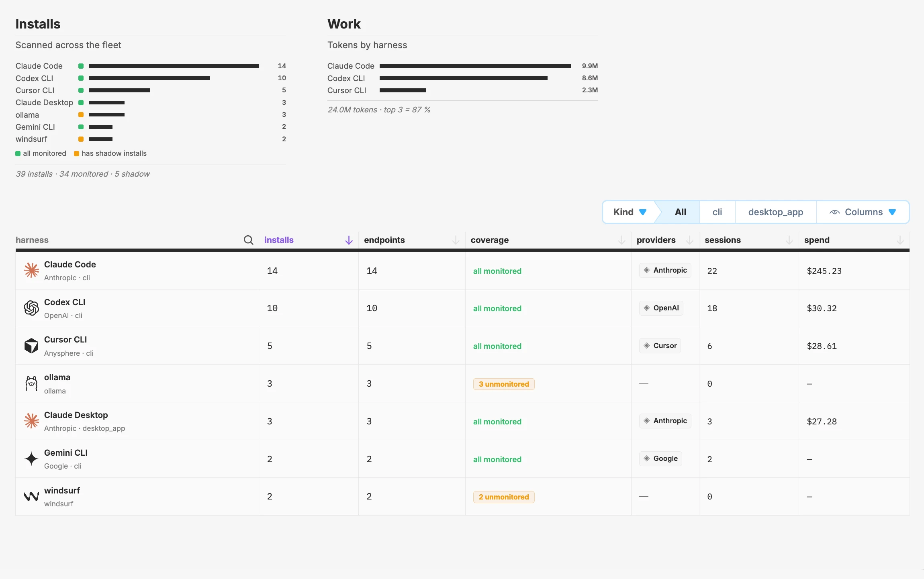Select the All kind filter tab

point(681,212)
